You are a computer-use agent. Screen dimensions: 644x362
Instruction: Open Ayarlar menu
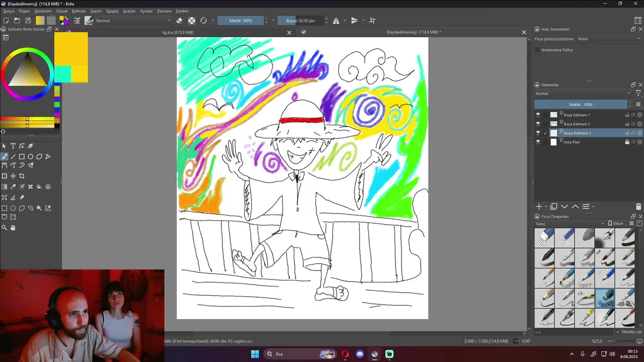click(146, 11)
